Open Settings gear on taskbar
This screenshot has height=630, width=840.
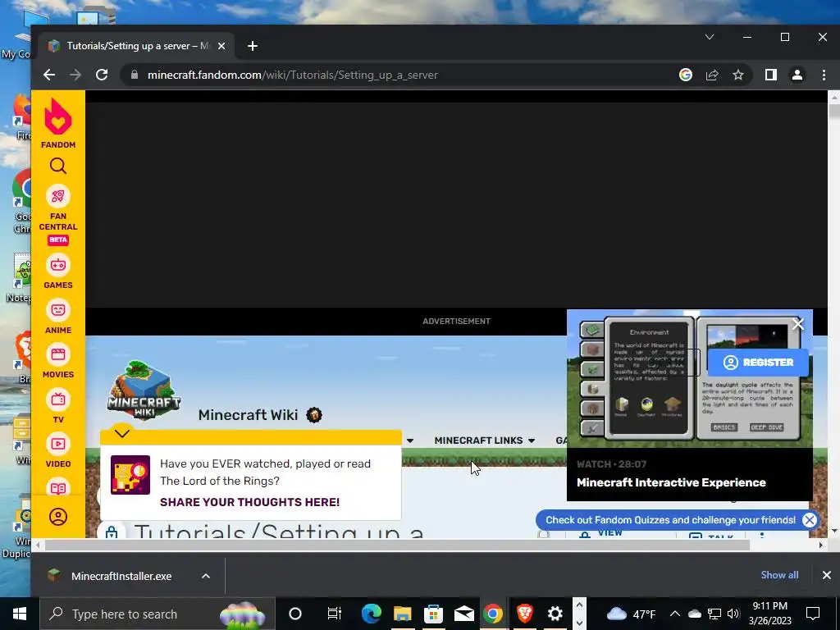coord(555,614)
